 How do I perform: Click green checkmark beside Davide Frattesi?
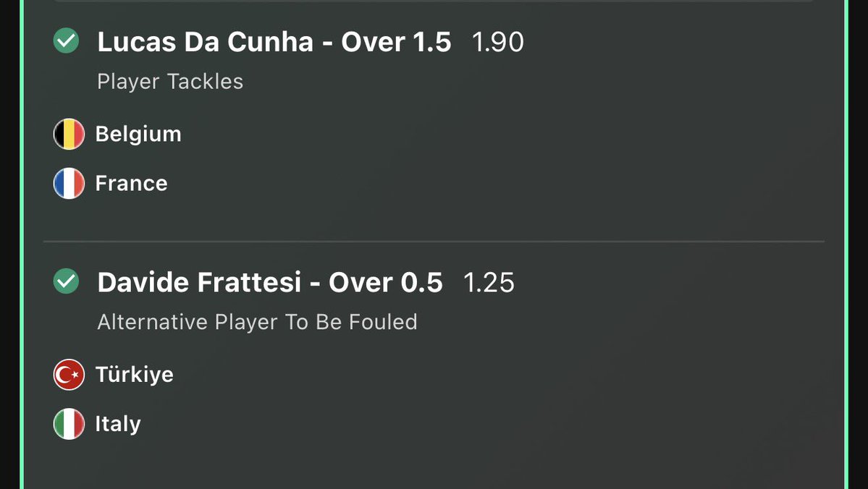point(66,281)
